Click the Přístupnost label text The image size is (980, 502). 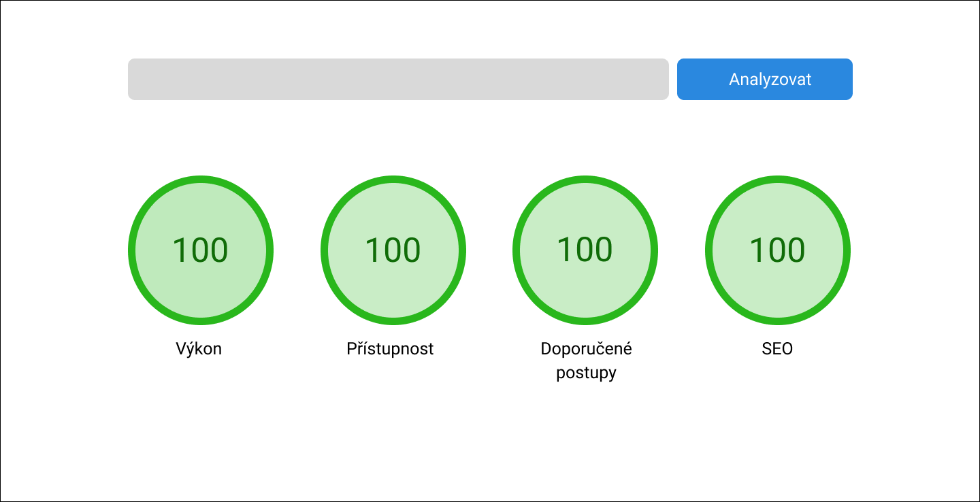(390, 349)
